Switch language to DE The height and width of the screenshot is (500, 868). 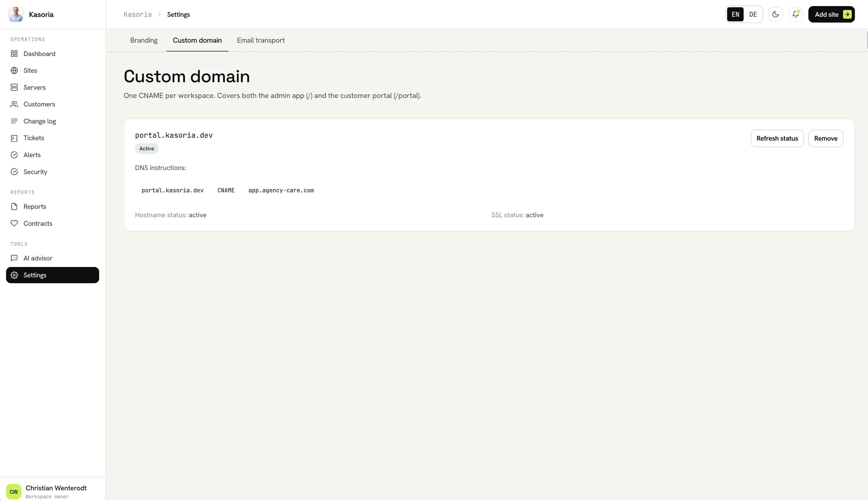[753, 14]
